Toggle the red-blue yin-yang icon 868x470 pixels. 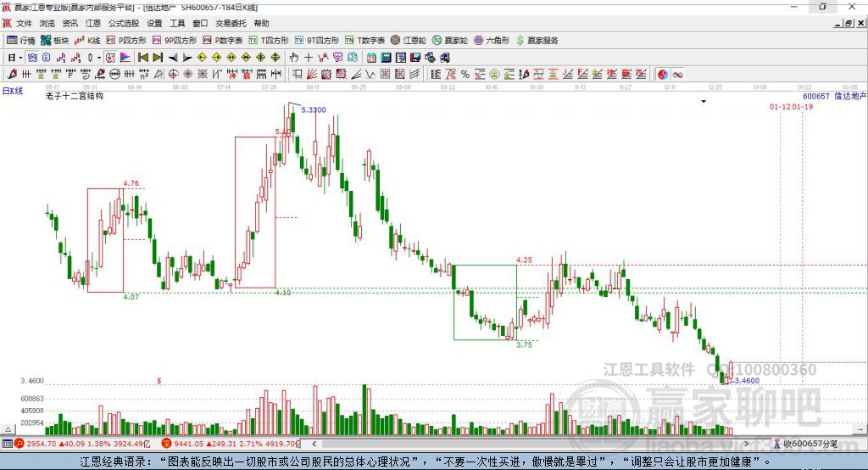[x=663, y=75]
